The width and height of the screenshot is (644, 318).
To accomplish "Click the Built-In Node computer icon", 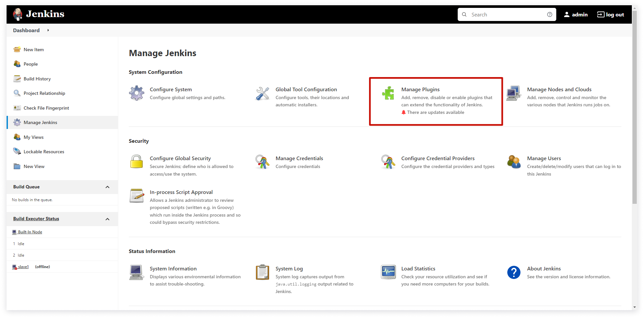I will click(x=14, y=232).
